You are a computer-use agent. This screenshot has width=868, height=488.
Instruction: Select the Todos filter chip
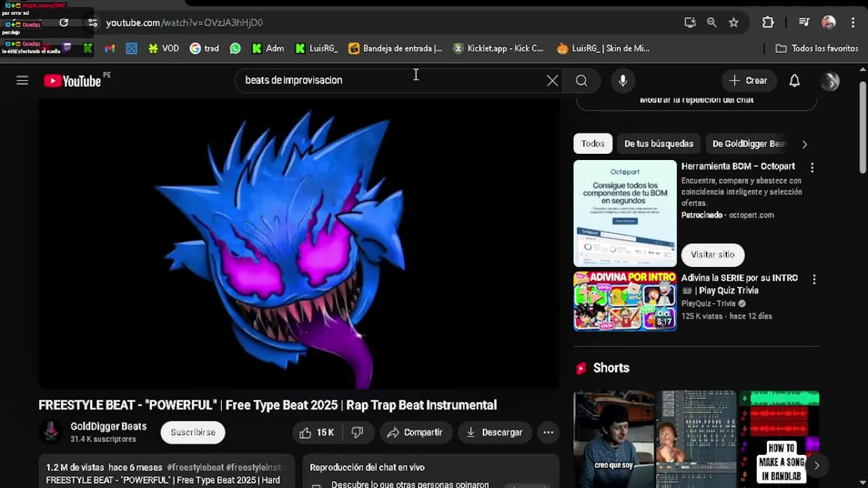coord(593,144)
